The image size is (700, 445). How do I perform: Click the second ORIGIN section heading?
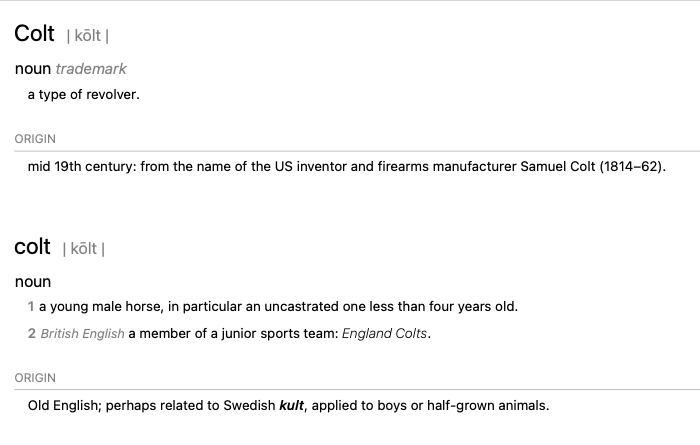point(35,378)
